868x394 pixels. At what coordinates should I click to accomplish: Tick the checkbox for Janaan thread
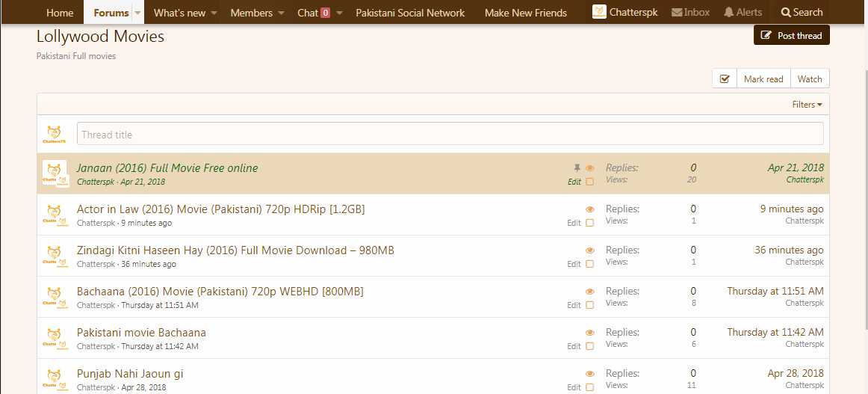(x=590, y=182)
